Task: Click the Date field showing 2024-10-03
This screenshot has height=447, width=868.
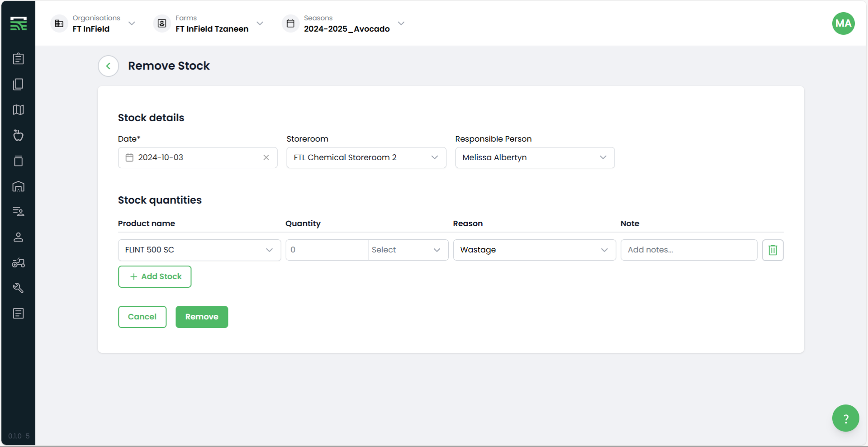Action: tap(198, 157)
